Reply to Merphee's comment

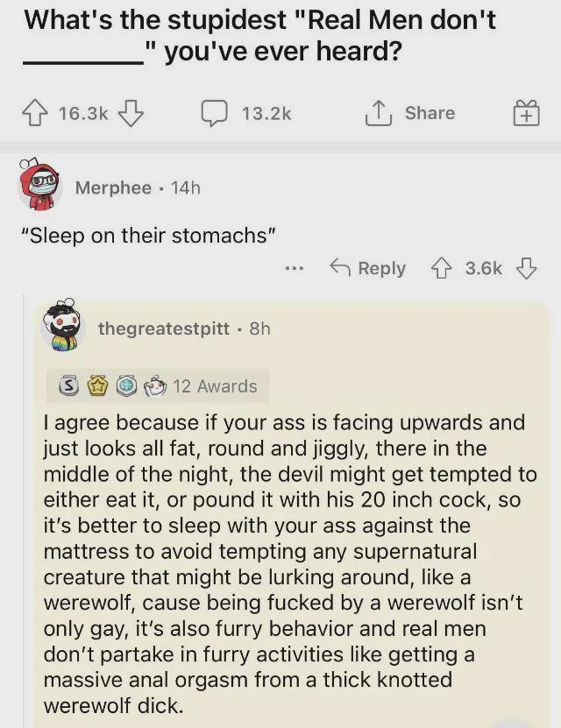click(x=367, y=268)
